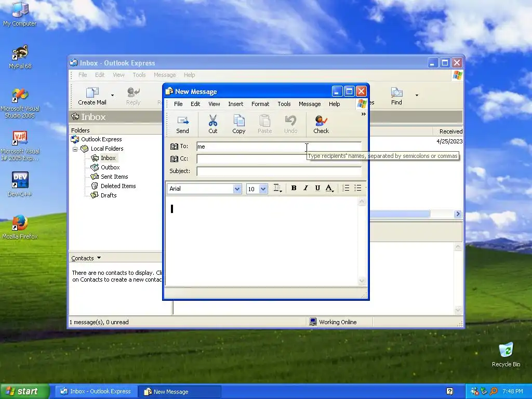This screenshot has width=532, height=399.
Task: Open the To address book icon
Action: tap(175, 146)
